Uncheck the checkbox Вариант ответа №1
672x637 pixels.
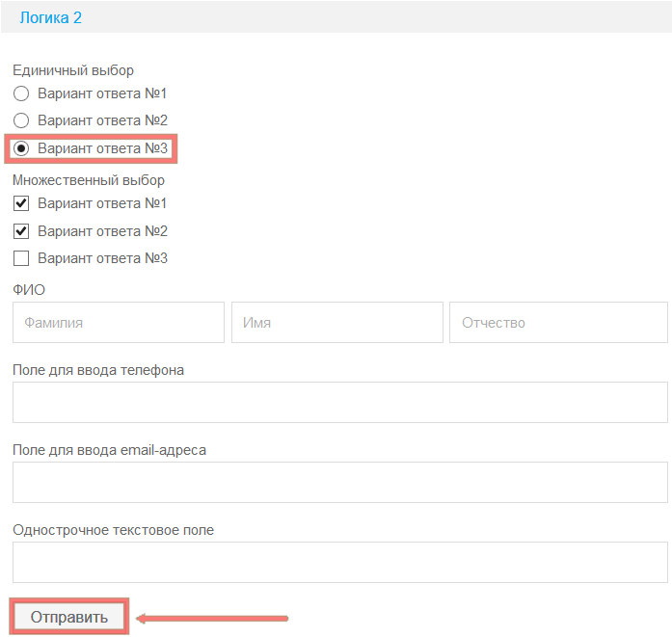(21, 203)
